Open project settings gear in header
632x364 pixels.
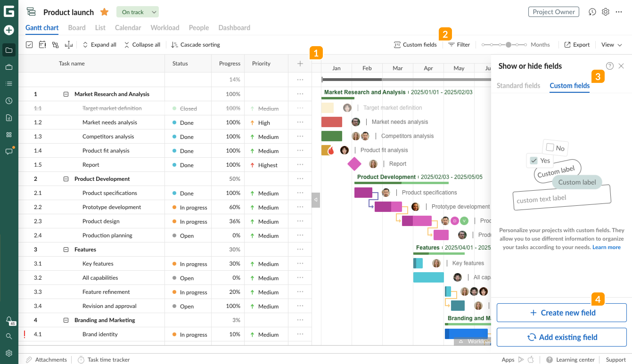tap(605, 12)
